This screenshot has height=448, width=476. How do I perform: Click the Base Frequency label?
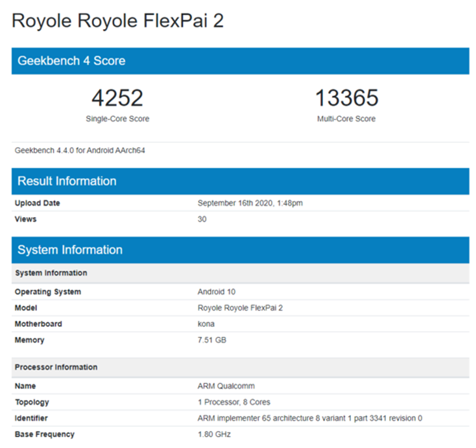(x=44, y=434)
